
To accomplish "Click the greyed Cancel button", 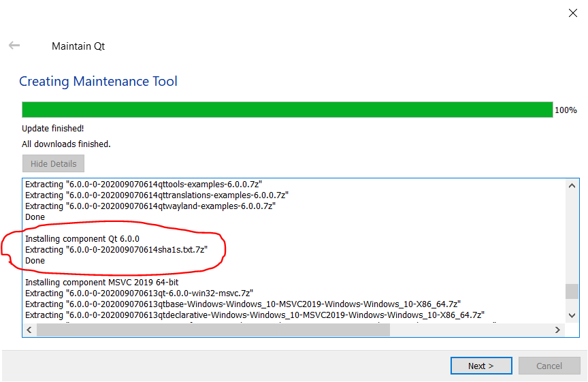I will pos(549,366).
